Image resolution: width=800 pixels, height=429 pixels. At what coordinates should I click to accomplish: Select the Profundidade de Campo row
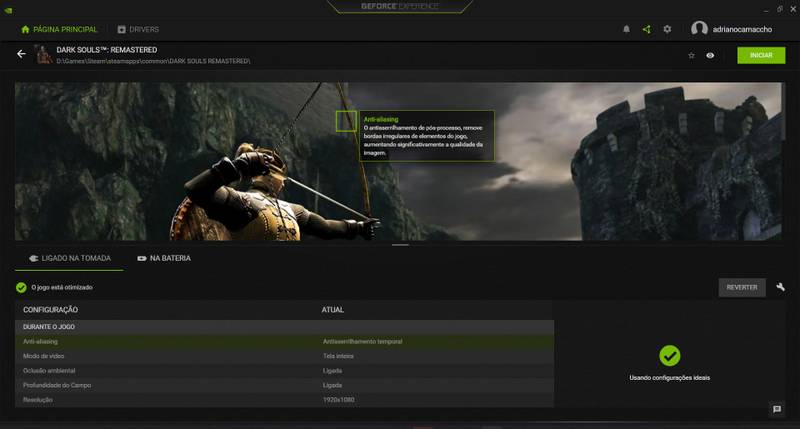[x=284, y=385]
